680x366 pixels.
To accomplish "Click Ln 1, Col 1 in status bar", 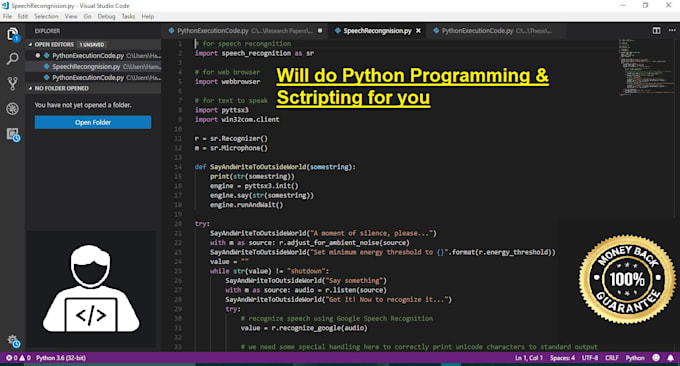I will click(x=529, y=358).
